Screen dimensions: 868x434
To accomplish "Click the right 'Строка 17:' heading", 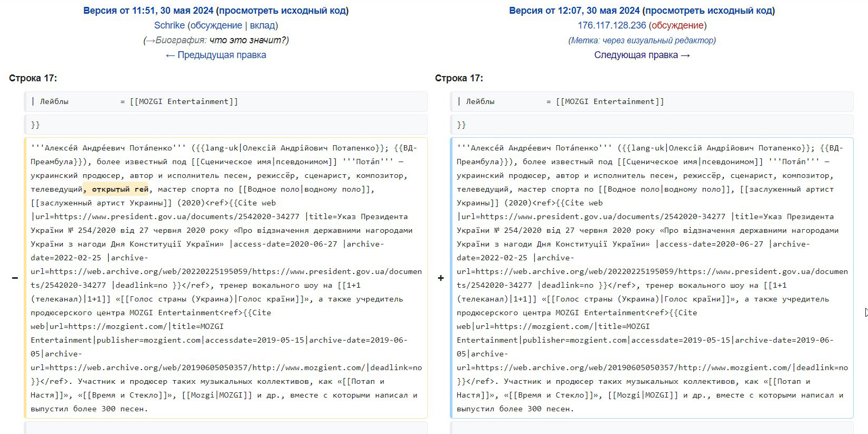I will point(459,78).
